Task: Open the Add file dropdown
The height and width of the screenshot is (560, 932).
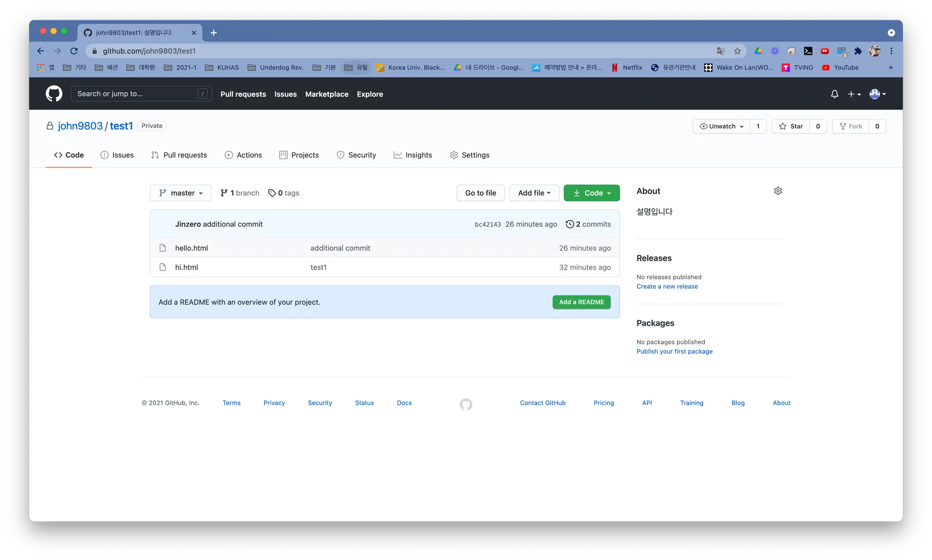Action: [534, 193]
